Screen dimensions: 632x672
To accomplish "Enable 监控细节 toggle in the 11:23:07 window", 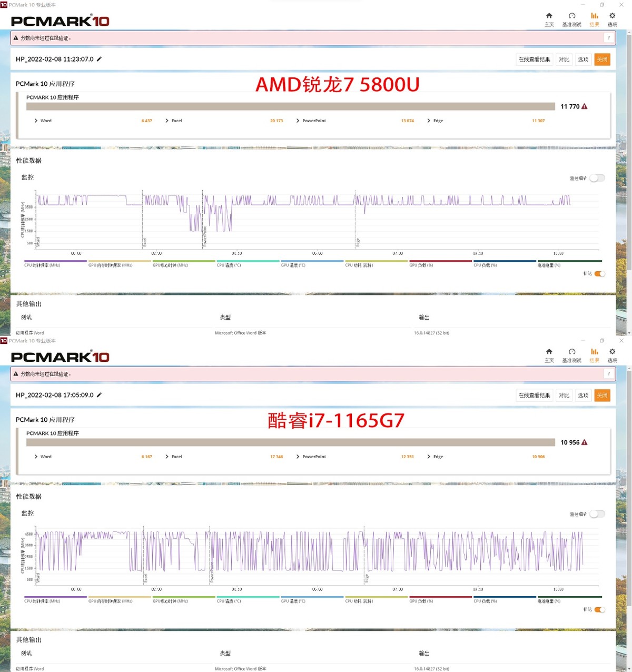I will pyautogui.click(x=597, y=178).
